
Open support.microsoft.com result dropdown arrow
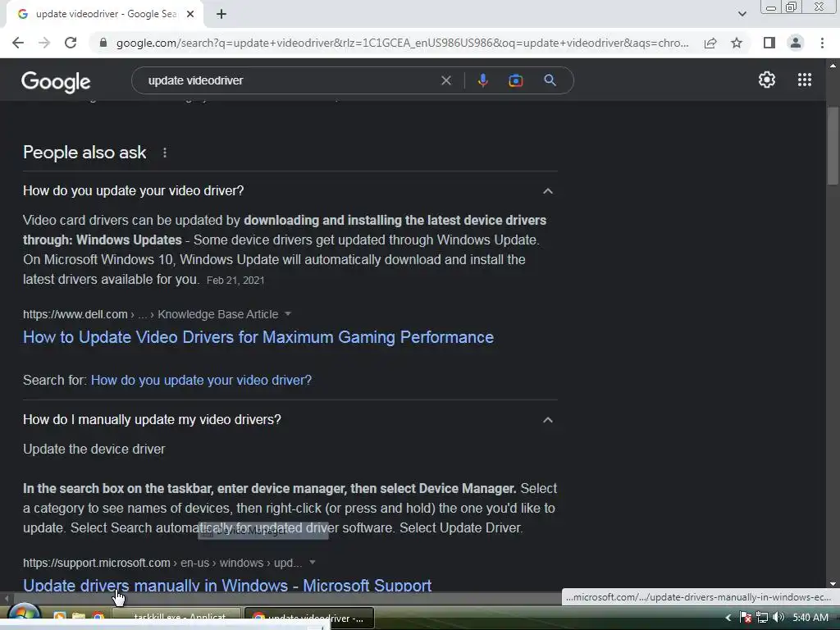313,563
